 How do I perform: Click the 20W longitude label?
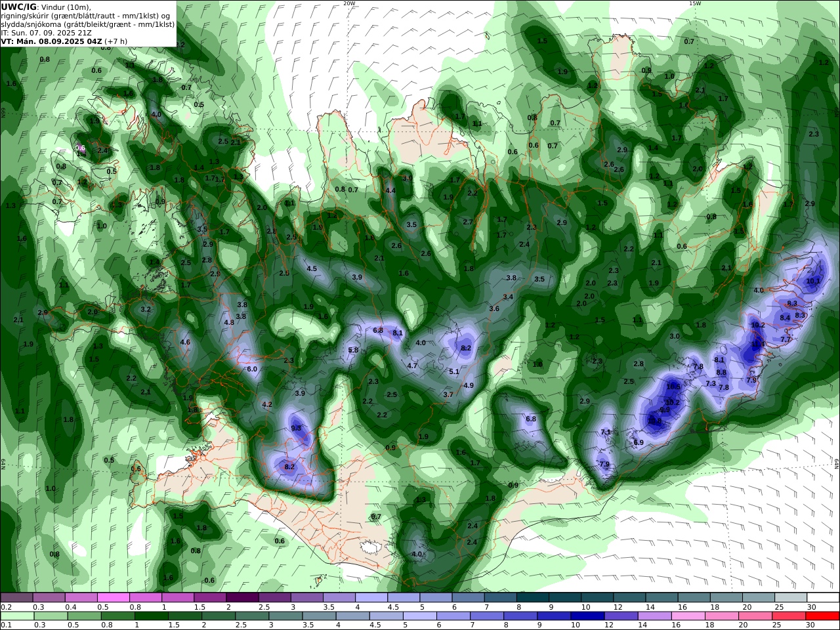click(x=349, y=3)
